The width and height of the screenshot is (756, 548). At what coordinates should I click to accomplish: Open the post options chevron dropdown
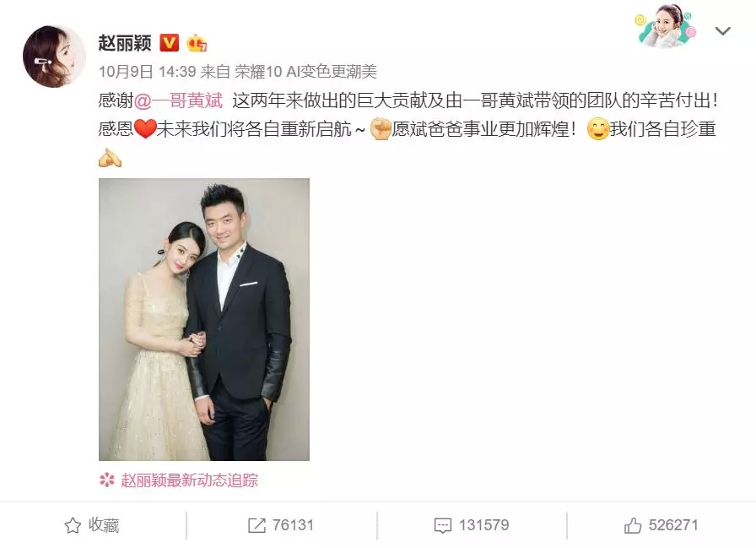(722, 31)
